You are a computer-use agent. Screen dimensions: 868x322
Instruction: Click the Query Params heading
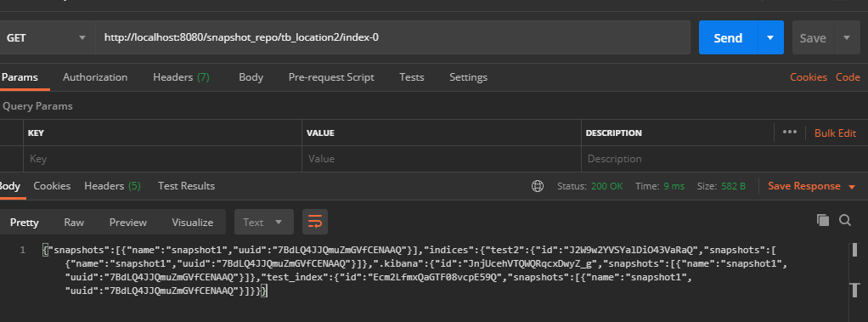coord(37,106)
